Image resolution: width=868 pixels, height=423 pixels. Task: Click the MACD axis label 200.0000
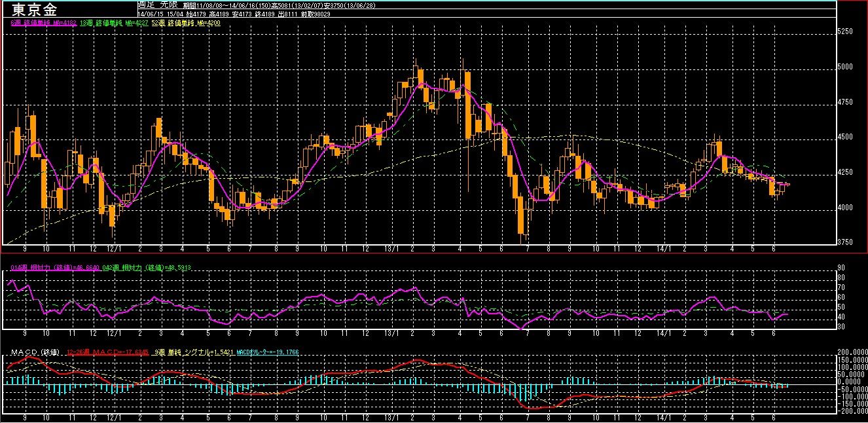click(852, 352)
